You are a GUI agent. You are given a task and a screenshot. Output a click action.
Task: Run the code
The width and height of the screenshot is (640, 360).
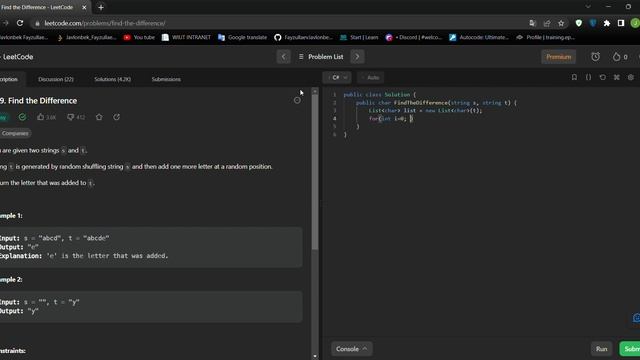point(601,349)
